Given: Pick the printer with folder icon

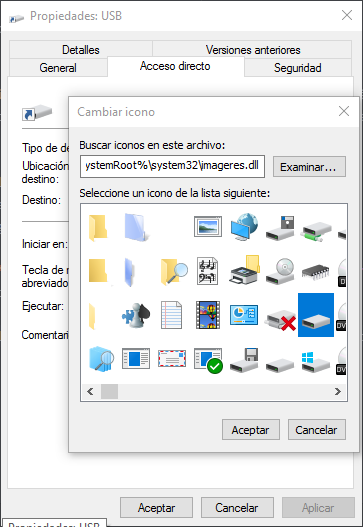Looking at the screenshot, I should [x=245, y=270].
